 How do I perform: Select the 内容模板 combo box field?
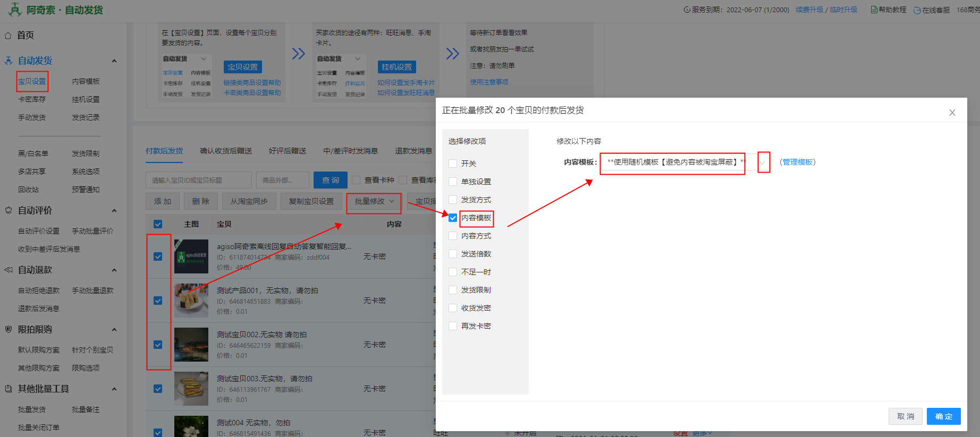pos(685,162)
